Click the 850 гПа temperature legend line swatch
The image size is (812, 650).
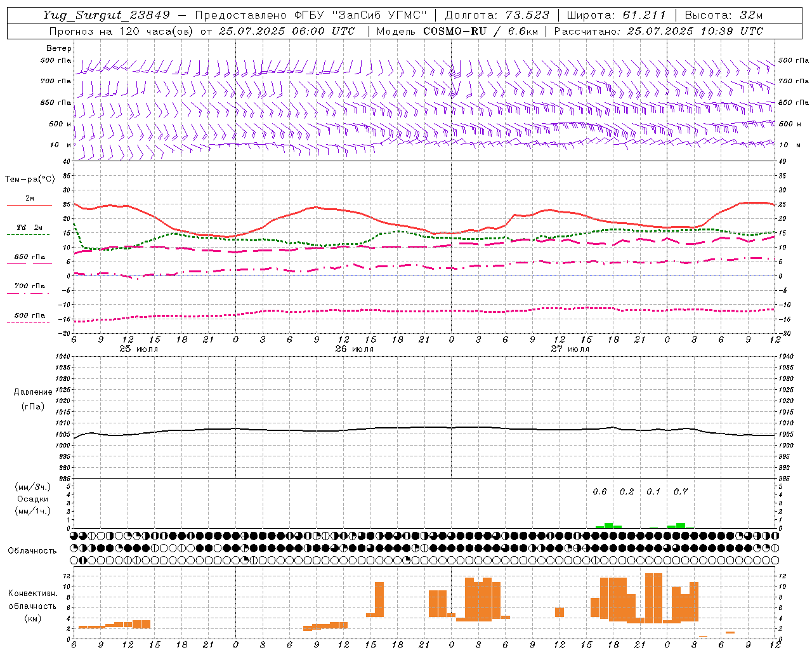pos(30,263)
